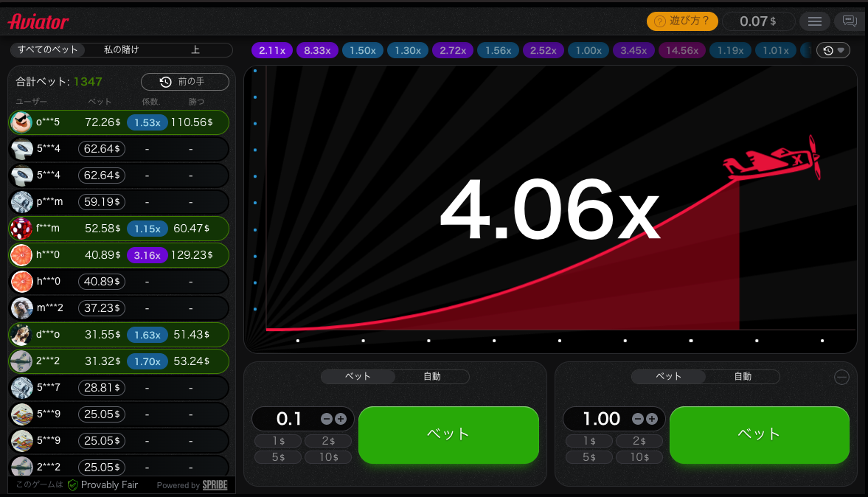
Task: Click the red airplane on graph
Action: coord(771,159)
